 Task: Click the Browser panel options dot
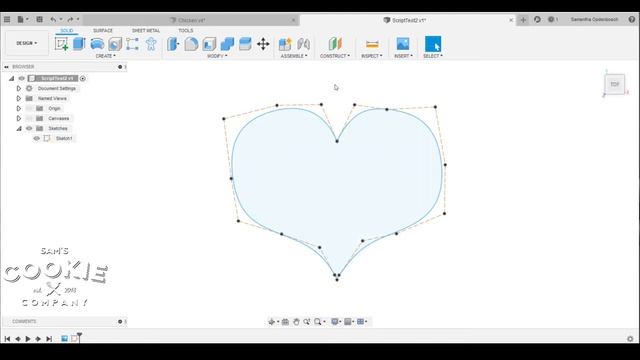point(120,67)
